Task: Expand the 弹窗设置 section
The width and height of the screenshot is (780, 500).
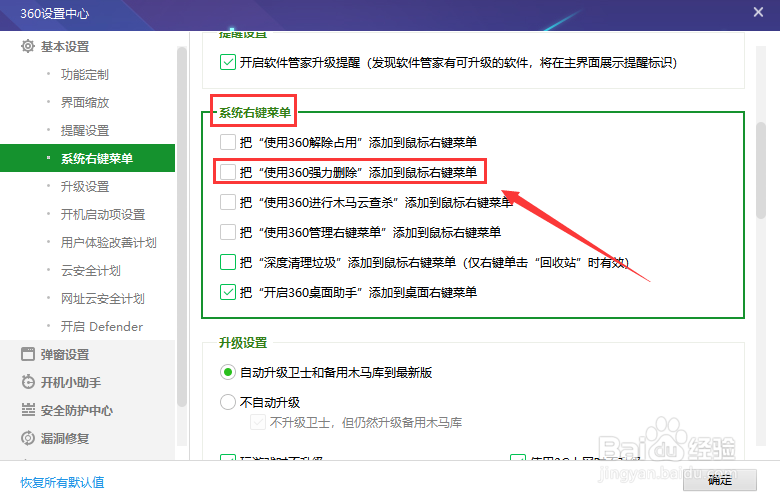Action: (65, 354)
